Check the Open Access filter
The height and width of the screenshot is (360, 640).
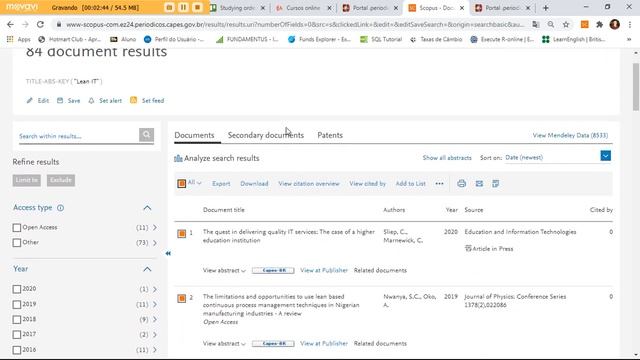click(17, 228)
